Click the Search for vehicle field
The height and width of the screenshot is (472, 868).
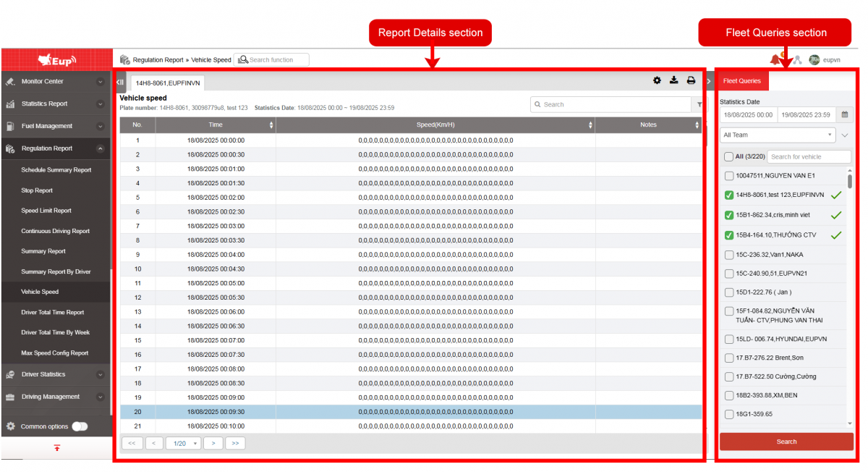[x=809, y=156]
